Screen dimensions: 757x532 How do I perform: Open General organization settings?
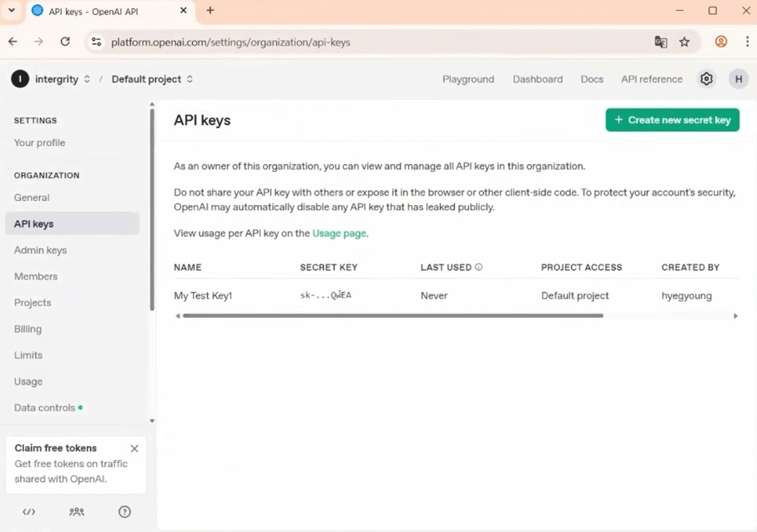click(32, 198)
